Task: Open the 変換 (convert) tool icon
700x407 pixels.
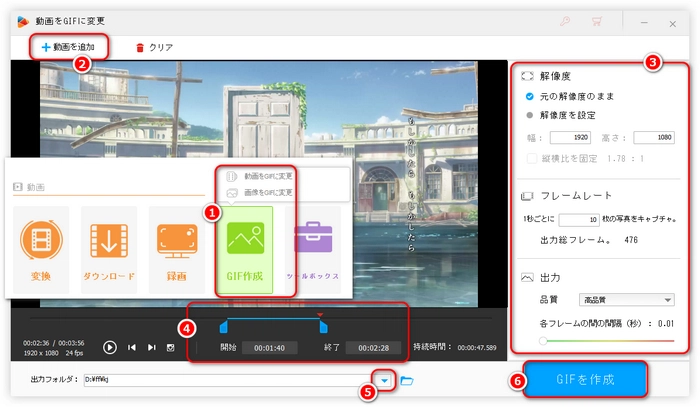Action: tap(42, 241)
